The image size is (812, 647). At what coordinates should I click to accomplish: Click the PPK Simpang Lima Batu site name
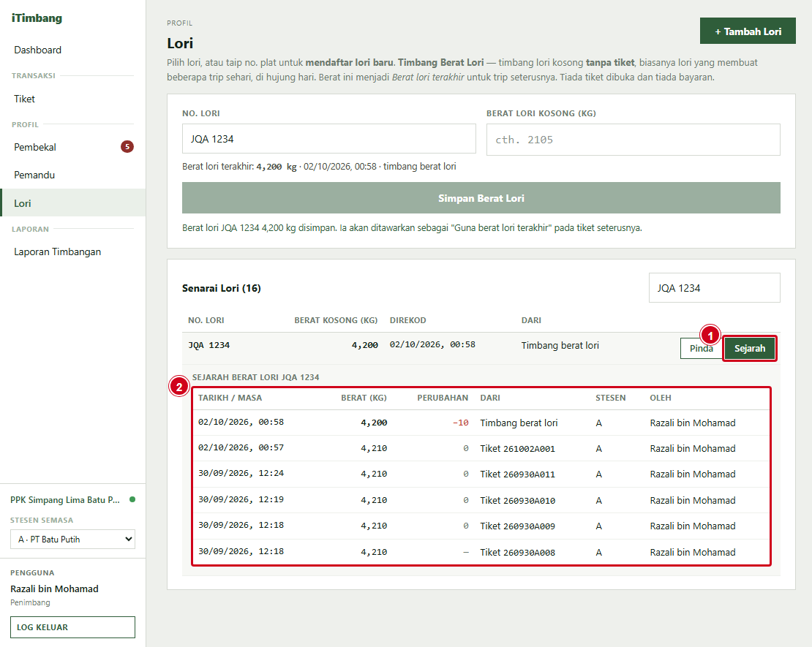point(64,500)
